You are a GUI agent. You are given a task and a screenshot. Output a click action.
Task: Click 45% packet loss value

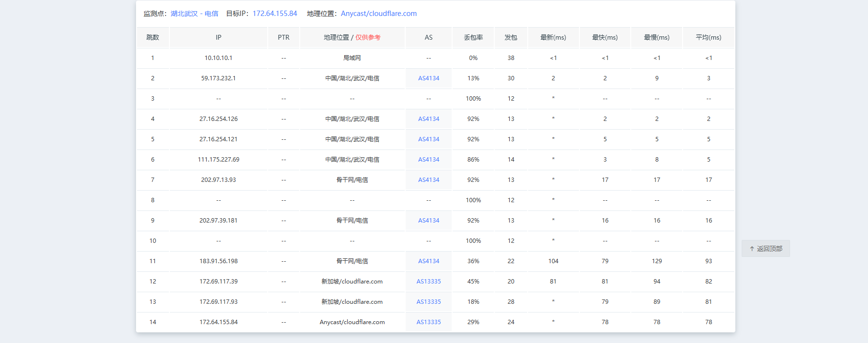click(x=473, y=282)
